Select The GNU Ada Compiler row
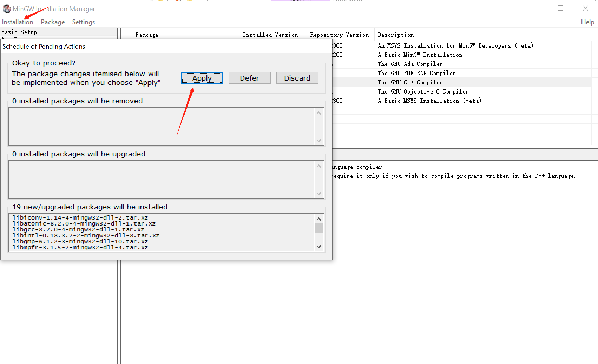 (x=410, y=64)
